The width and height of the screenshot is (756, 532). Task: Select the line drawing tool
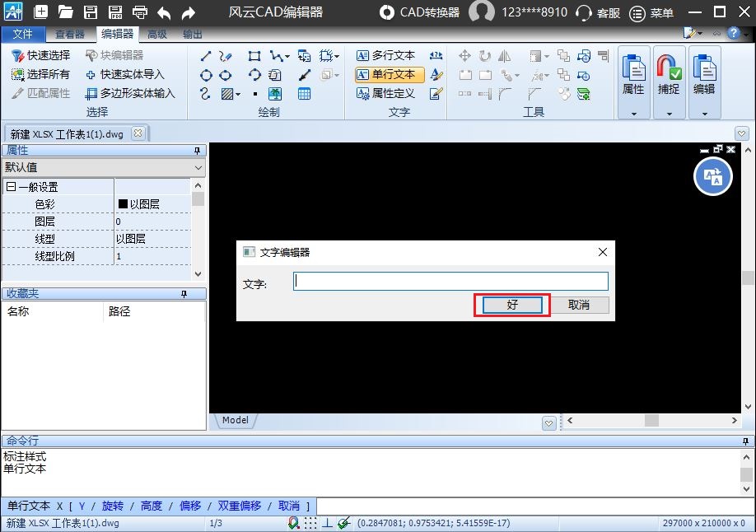(206, 56)
